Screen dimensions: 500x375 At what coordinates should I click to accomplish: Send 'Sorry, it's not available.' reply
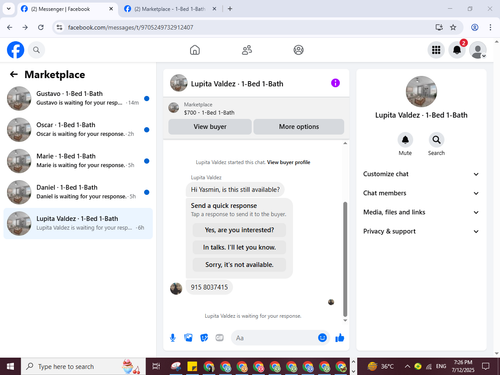pyautogui.click(x=239, y=265)
